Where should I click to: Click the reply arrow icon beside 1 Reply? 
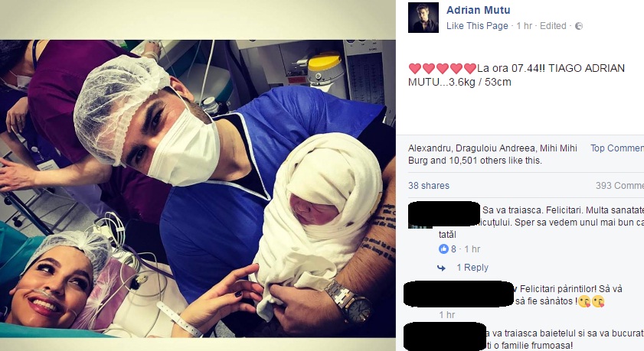(442, 268)
